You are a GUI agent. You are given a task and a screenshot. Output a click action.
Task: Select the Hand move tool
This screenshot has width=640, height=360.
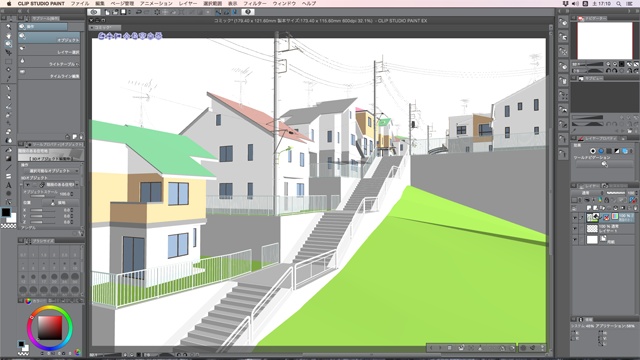pyautogui.click(x=8, y=36)
